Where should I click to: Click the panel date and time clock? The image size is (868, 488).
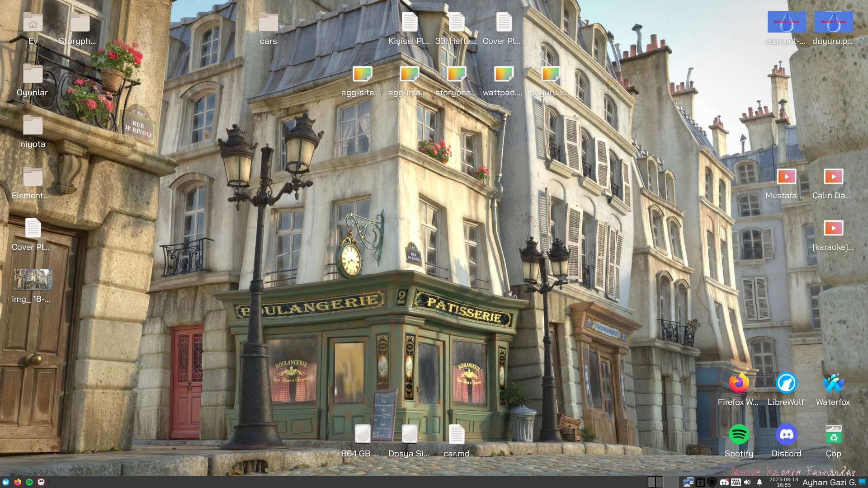coord(783,482)
